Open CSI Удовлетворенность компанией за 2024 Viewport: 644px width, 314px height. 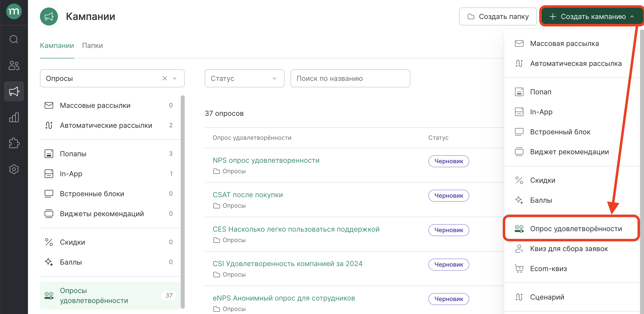click(x=288, y=264)
